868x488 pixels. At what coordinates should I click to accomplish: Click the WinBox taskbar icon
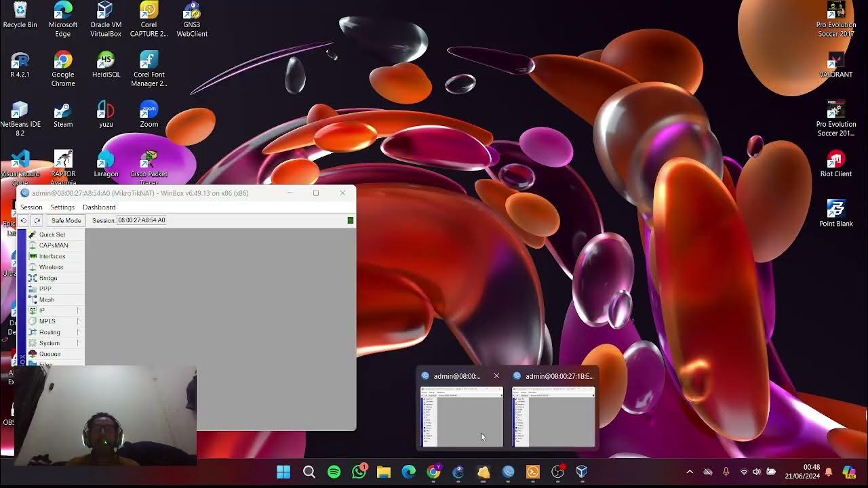coord(508,472)
